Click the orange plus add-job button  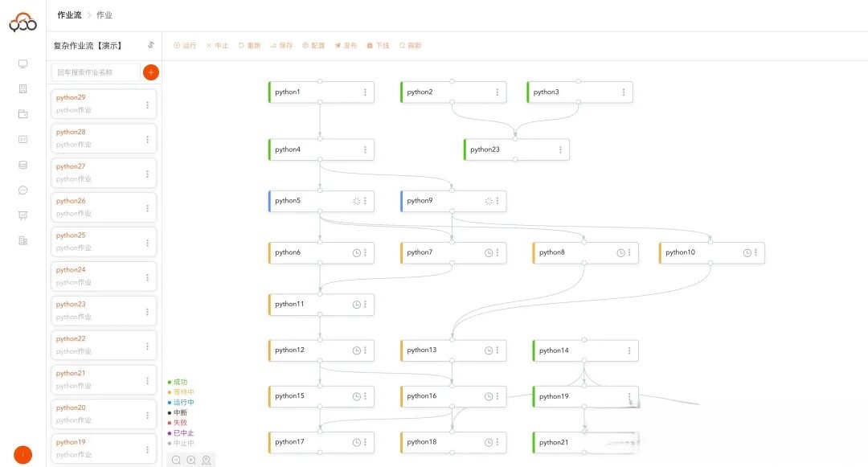coord(151,72)
